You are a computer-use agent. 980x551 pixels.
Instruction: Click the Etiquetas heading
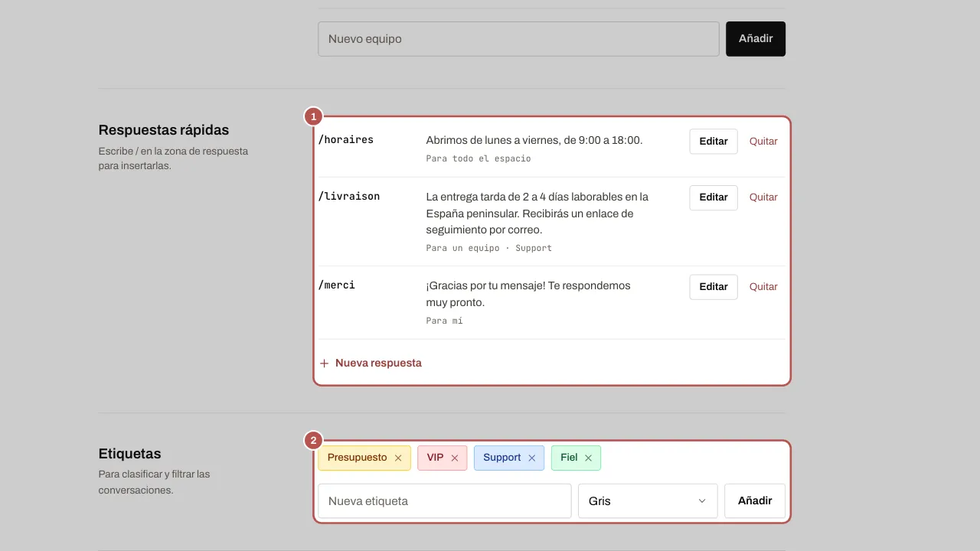pos(130,454)
